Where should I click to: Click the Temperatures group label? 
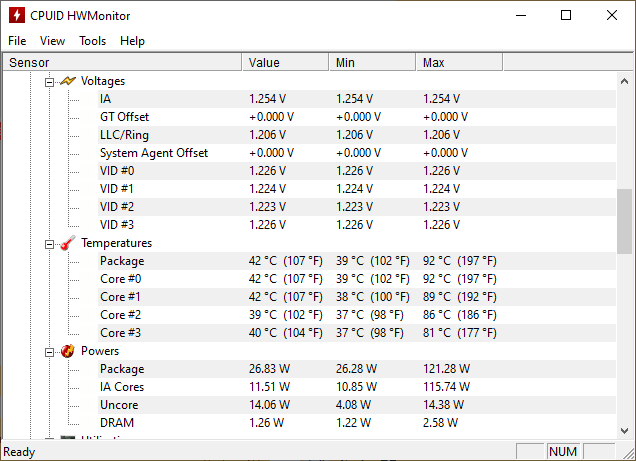pos(116,243)
